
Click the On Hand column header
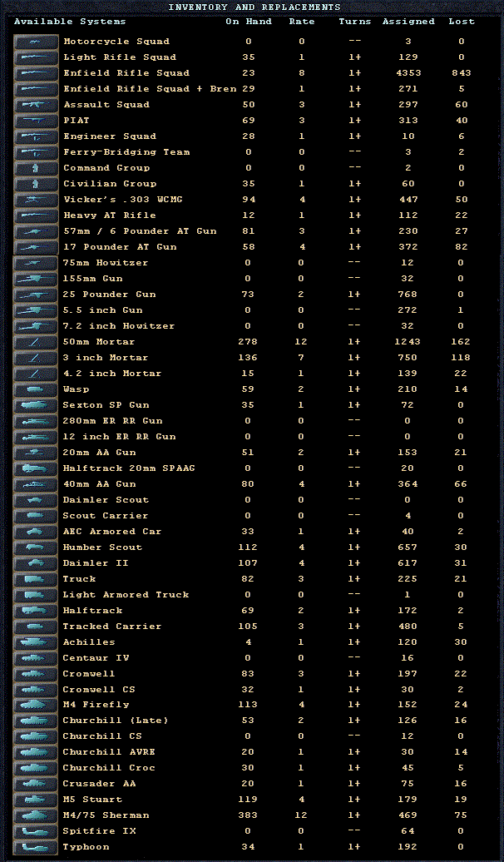[x=249, y=22]
